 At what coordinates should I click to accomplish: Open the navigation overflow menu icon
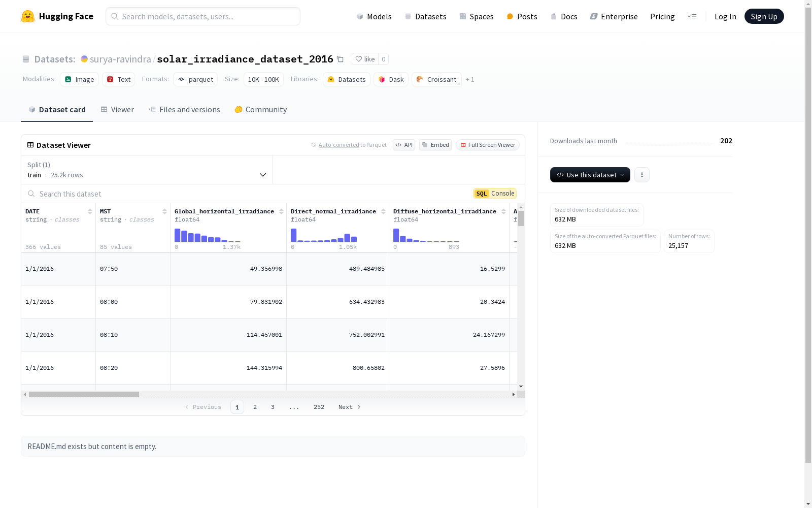pyautogui.click(x=692, y=16)
